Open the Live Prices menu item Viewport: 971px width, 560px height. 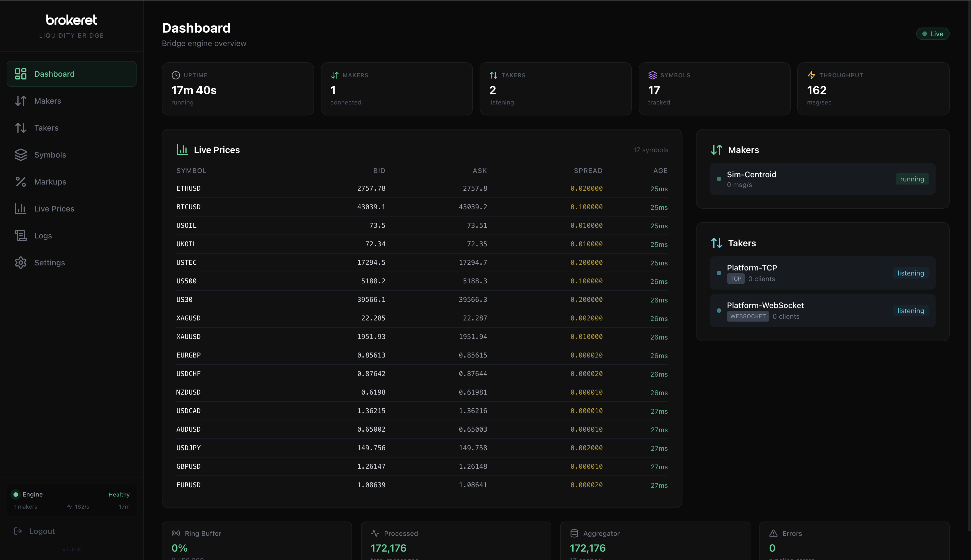point(54,208)
